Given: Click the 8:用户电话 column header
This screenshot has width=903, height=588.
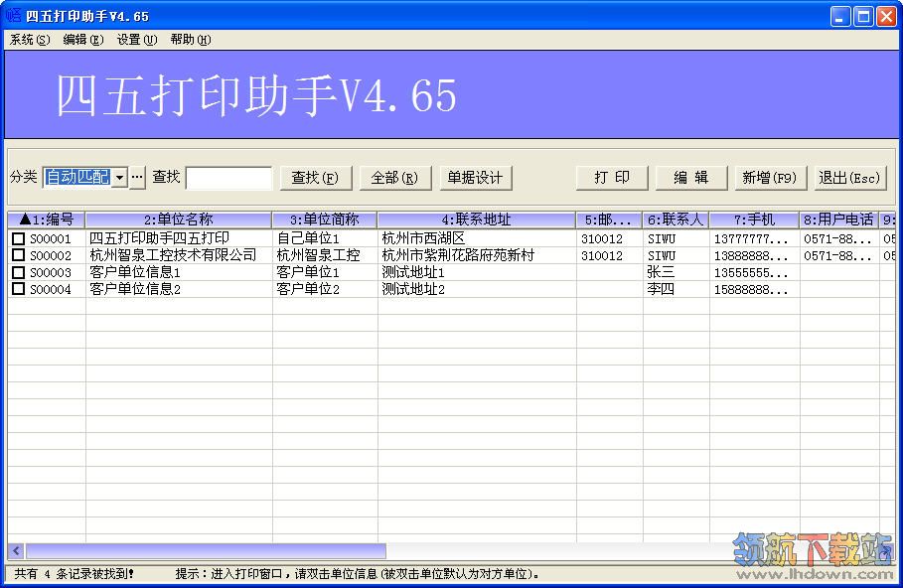Looking at the screenshot, I should pos(839,220).
